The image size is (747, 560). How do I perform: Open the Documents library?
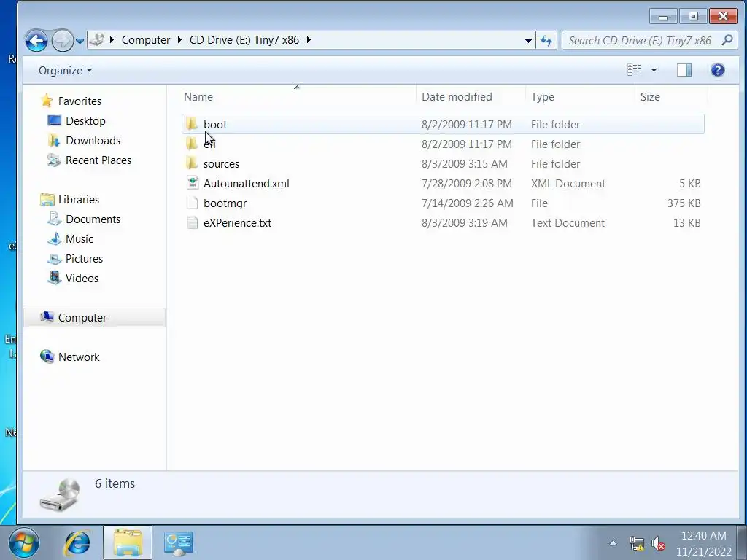tap(93, 219)
